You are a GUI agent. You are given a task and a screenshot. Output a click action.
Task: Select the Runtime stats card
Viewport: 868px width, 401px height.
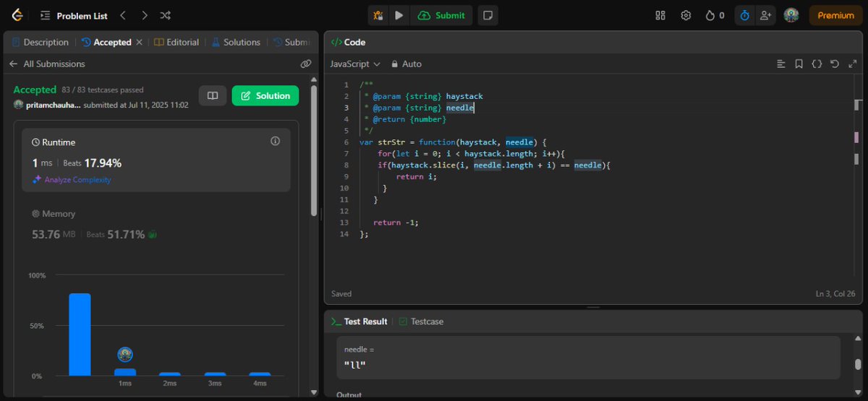point(156,160)
